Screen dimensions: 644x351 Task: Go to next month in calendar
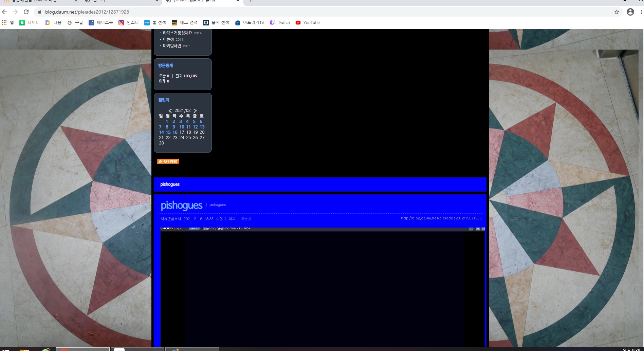click(x=195, y=111)
